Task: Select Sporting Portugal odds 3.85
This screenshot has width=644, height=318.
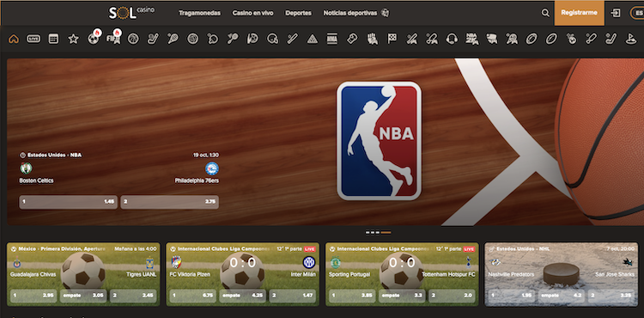Action: 352,296
